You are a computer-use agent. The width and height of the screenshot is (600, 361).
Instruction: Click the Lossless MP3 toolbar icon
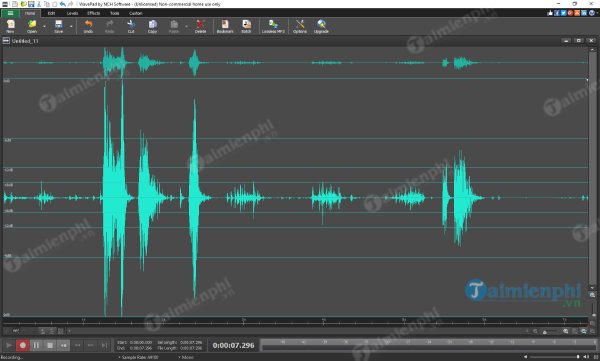(x=273, y=26)
